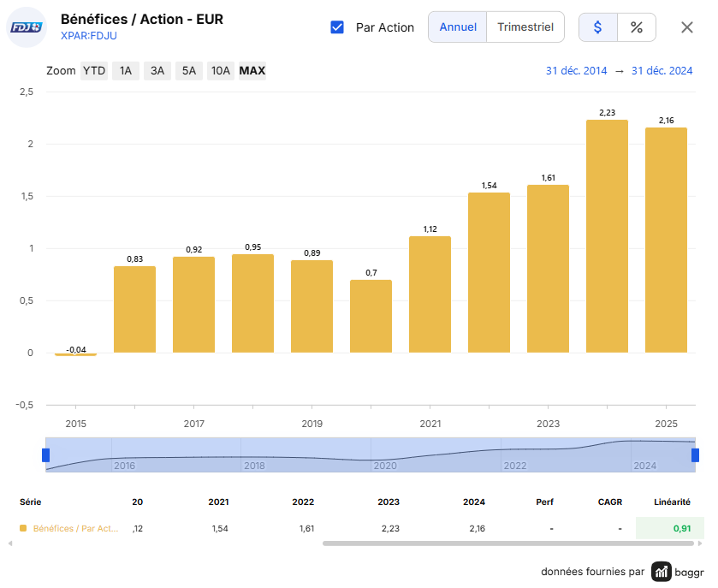Screen dimensions: 718x588
Task: Open the start date 31 déc. 2014
Action: (x=576, y=71)
